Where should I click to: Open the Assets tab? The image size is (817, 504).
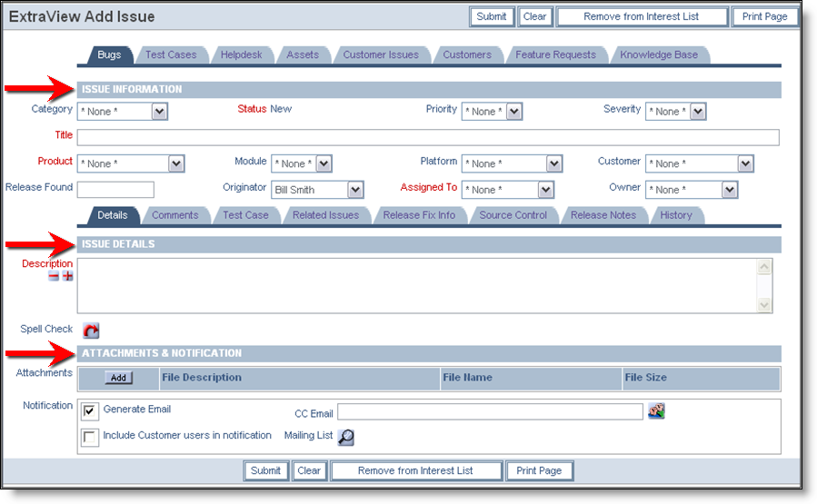[303, 54]
